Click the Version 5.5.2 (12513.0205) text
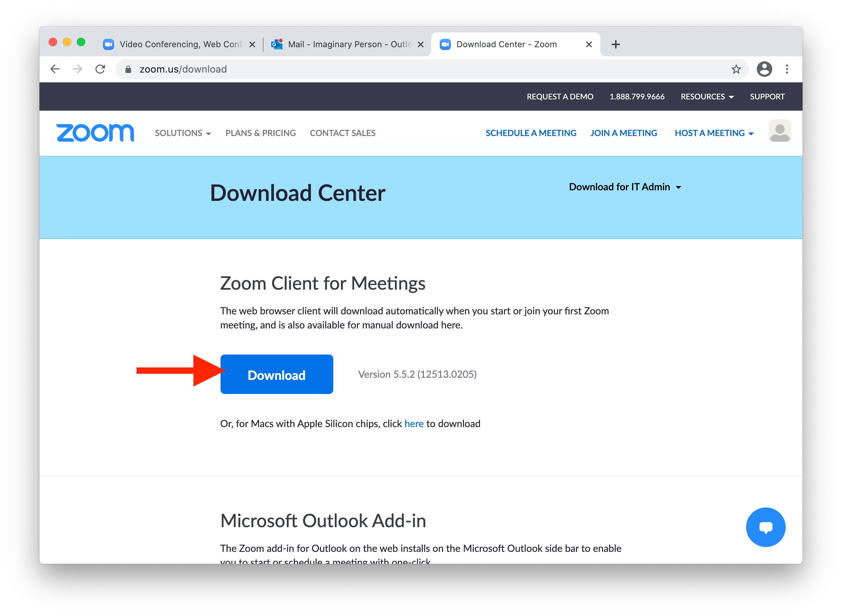Screen dimensions: 842x616 [x=417, y=374]
